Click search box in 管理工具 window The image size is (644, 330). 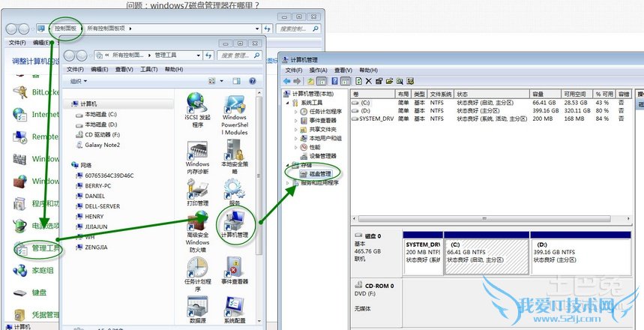(240, 55)
